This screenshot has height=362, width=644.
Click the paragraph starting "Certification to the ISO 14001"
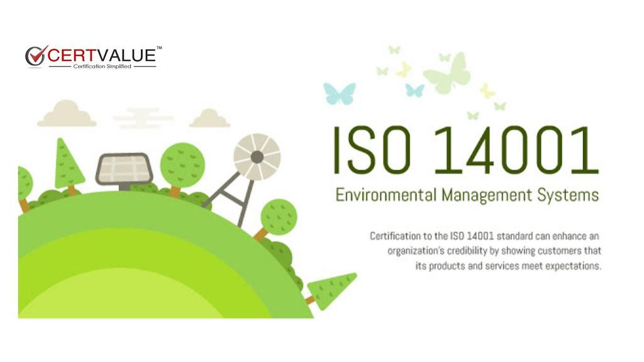486,251
